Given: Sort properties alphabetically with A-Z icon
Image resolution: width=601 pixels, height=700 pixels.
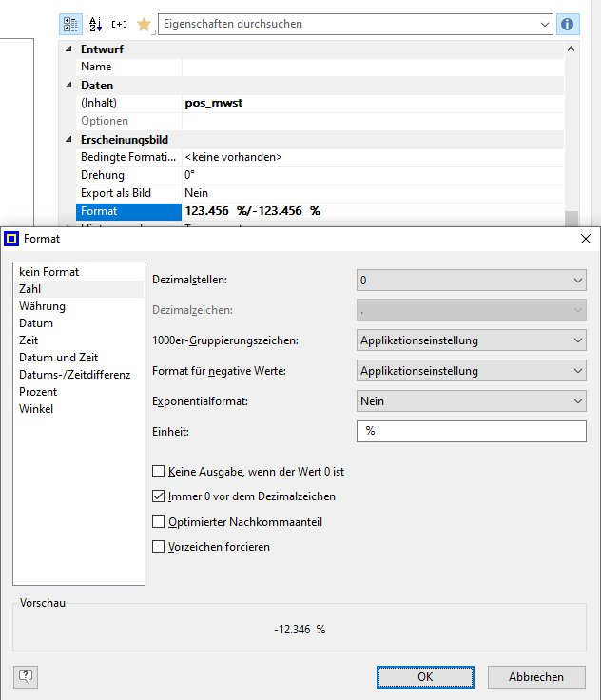Looking at the screenshot, I should (x=95, y=24).
